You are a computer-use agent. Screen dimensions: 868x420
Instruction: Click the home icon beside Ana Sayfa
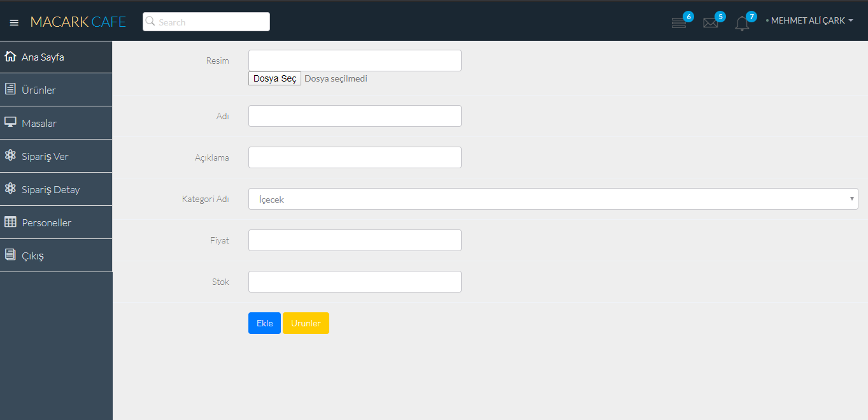[10, 56]
